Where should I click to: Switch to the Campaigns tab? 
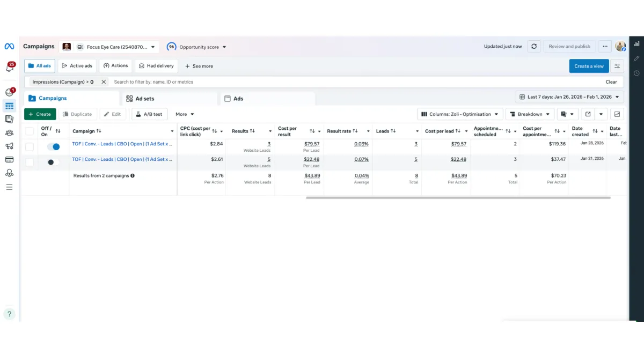pos(71,99)
